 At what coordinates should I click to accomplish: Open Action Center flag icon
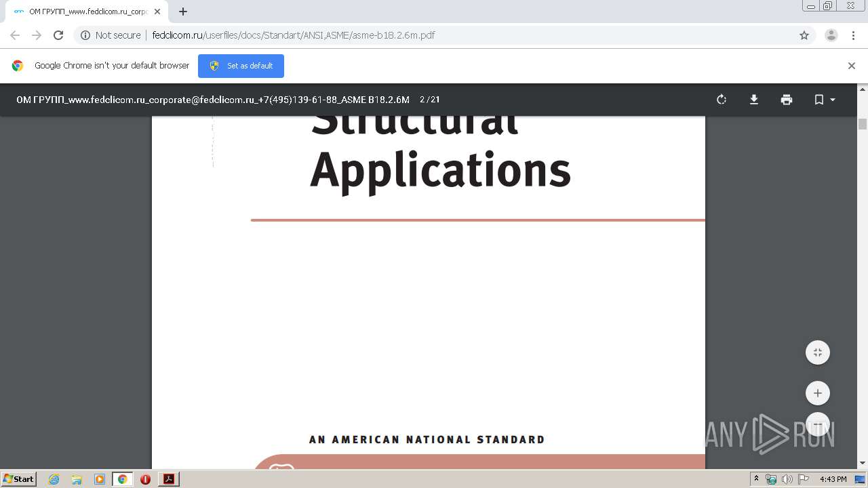tap(804, 479)
